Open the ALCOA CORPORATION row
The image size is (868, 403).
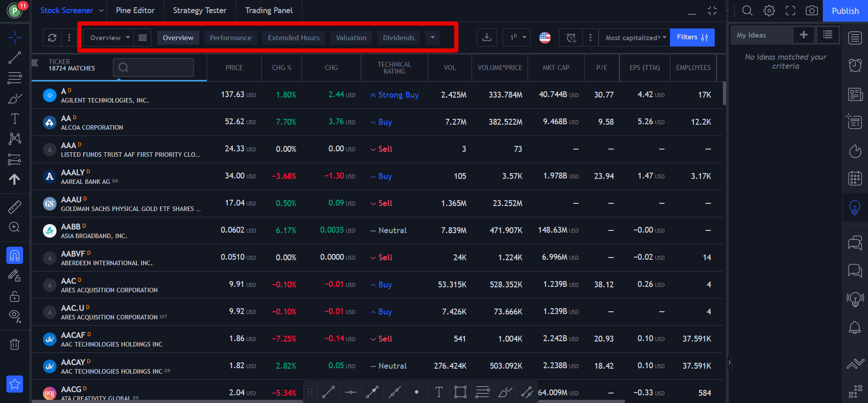pos(377,122)
